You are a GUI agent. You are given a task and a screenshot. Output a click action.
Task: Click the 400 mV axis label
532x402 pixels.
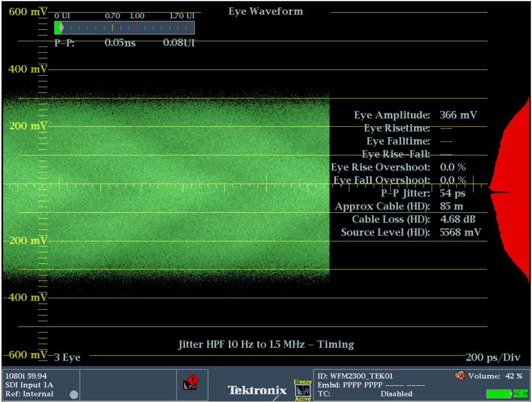pyautogui.click(x=27, y=69)
